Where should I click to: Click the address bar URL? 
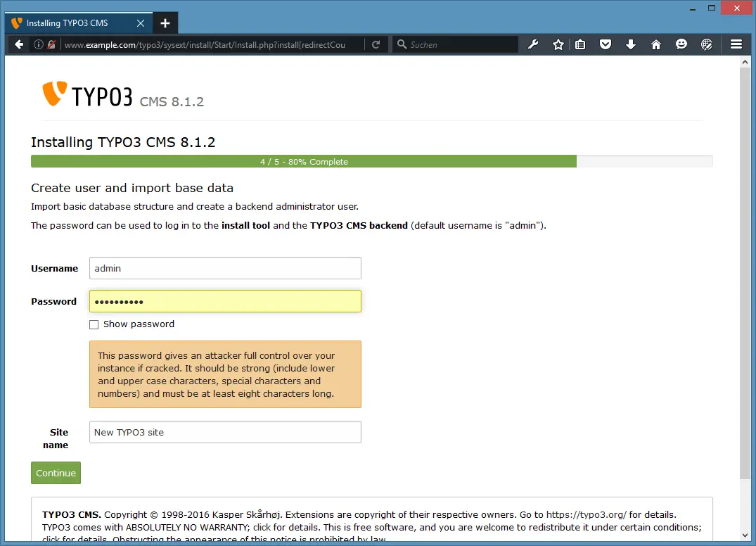[205, 45]
